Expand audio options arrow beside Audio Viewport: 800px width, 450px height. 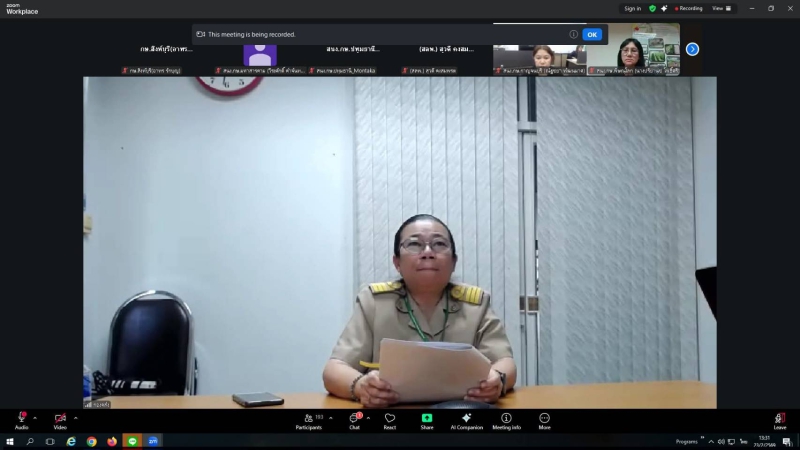(x=35, y=417)
